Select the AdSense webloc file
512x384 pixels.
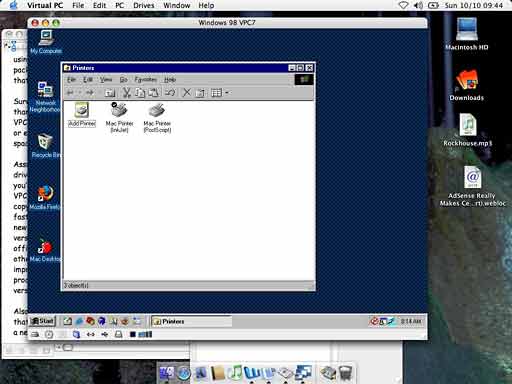point(472,186)
